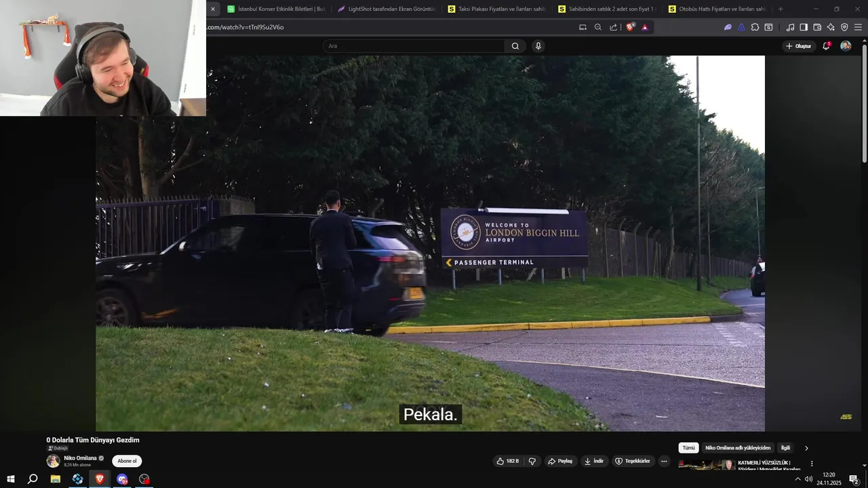
Task: Click the toolbar icon right of the extensions puzzle
Action: point(768,27)
